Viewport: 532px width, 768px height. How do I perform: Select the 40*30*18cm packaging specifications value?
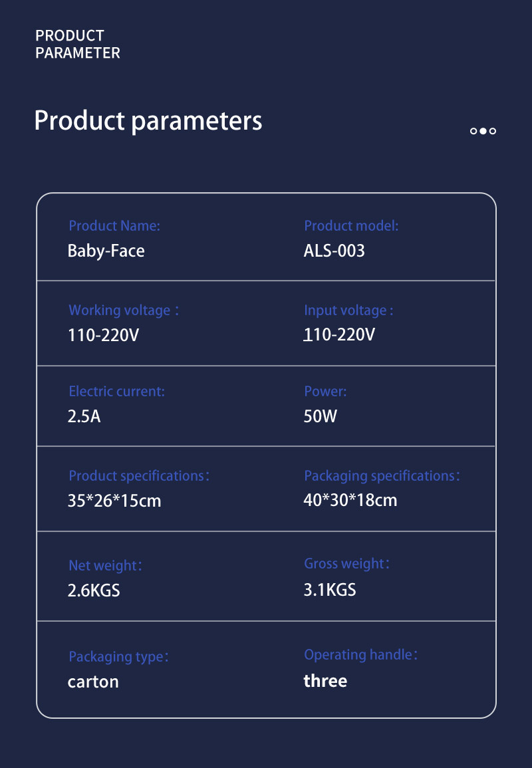(x=350, y=500)
